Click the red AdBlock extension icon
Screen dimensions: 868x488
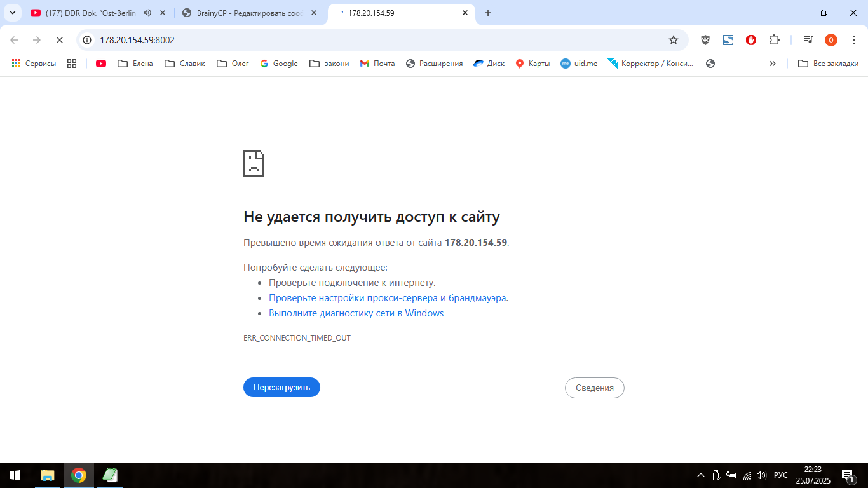click(x=751, y=40)
